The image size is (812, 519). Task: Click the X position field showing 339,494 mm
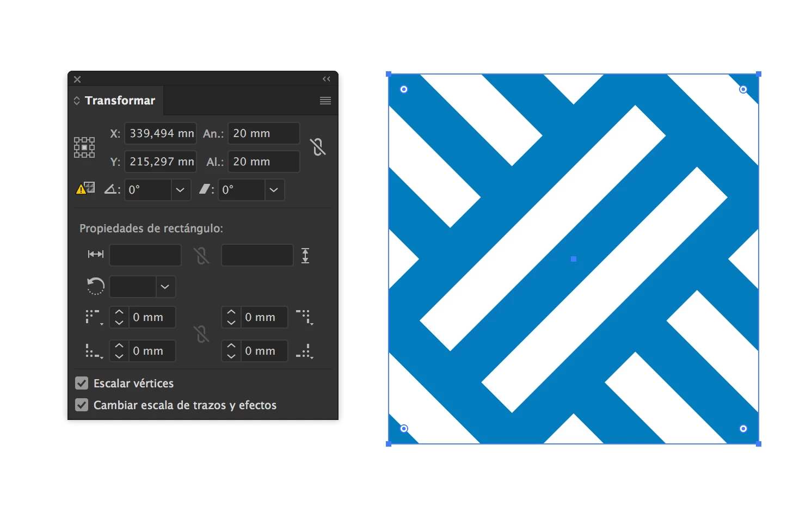(161, 133)
